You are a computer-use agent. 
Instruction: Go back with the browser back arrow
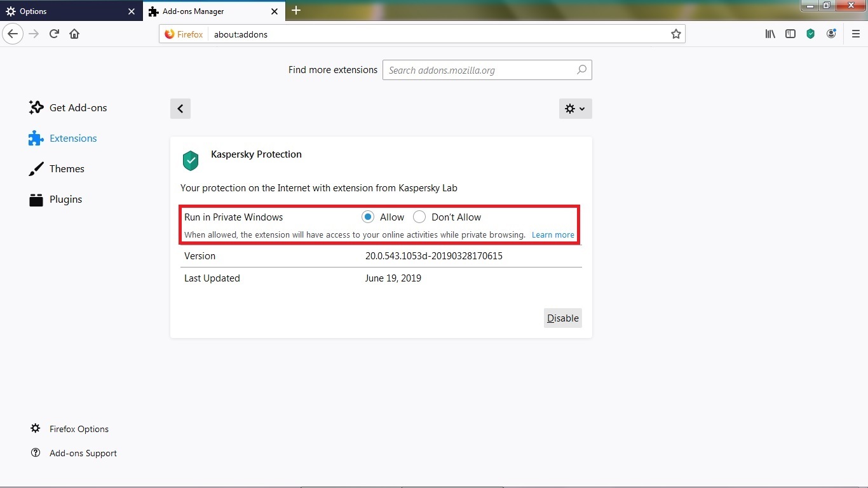(13, 34)
